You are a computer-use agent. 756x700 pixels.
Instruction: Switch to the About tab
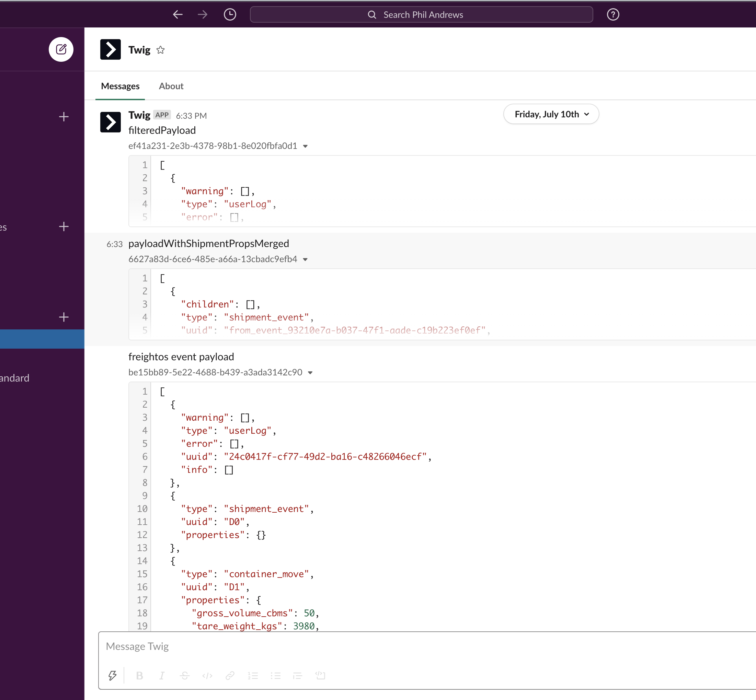pos(171,86)
